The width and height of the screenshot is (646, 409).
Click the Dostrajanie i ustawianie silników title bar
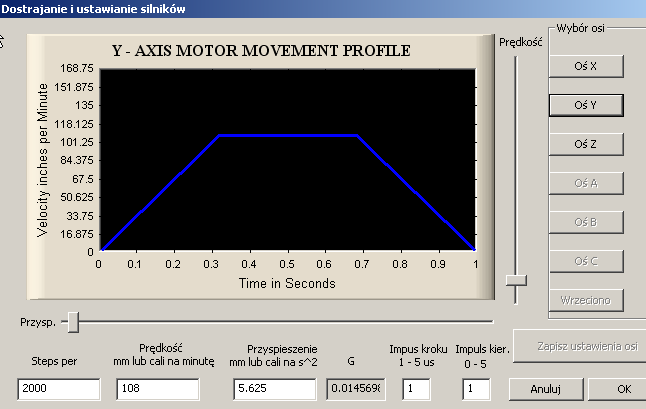point(323,9)
